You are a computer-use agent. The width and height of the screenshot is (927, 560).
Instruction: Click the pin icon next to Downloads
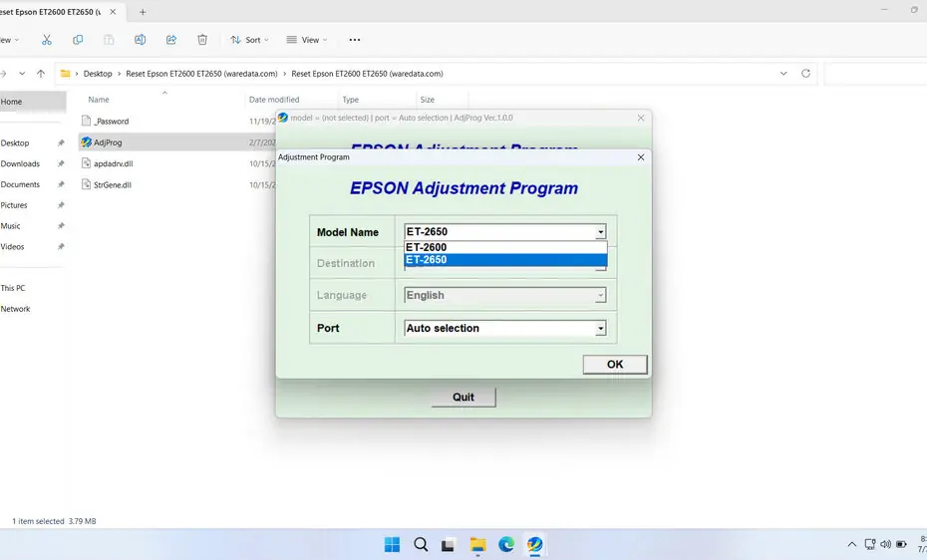coord(60,163)
